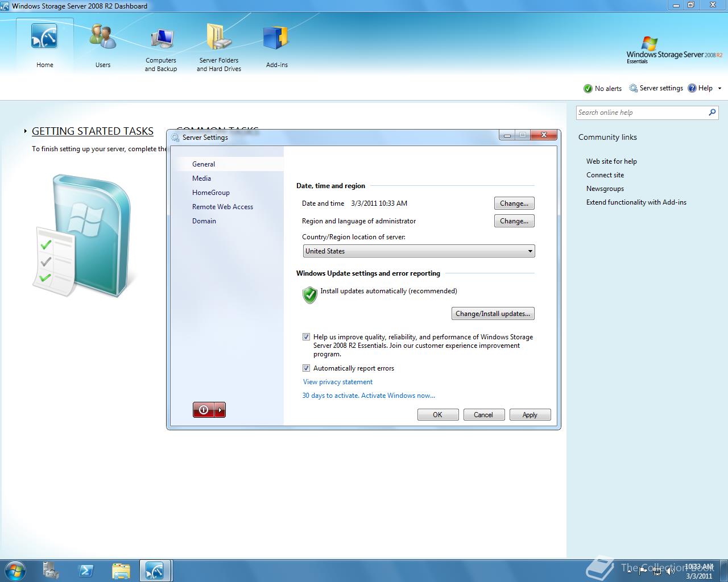Image resolution: width=728 pixels, height=582 pixels.
Task: Click the green shield update status icon
Action: tap(310, 295)
